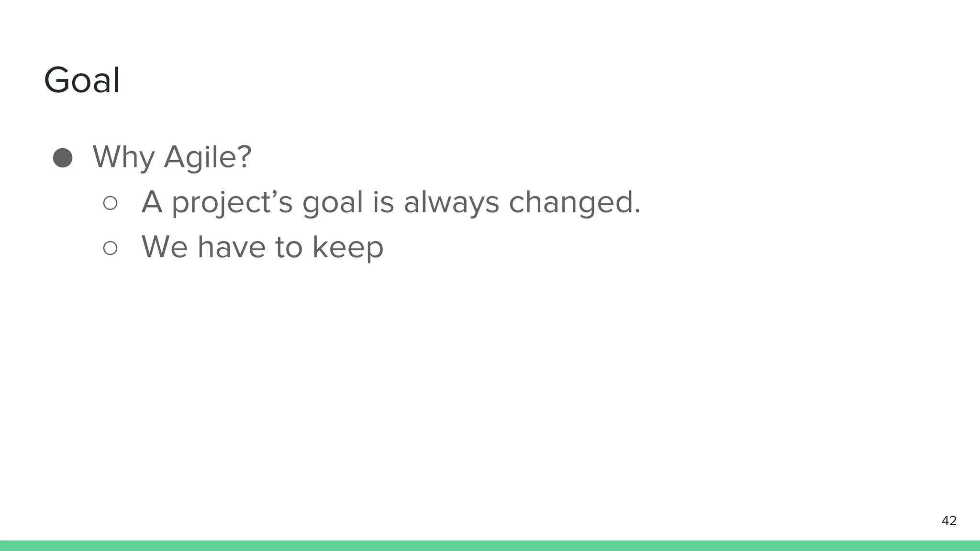
Task: Click the word to in last bullet
Action: click(x=289, y=248)
